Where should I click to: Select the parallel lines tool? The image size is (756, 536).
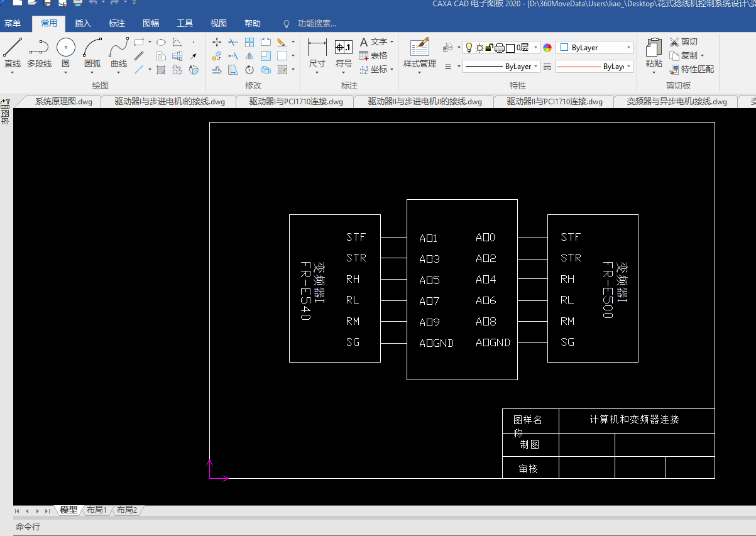pos(139,55)
